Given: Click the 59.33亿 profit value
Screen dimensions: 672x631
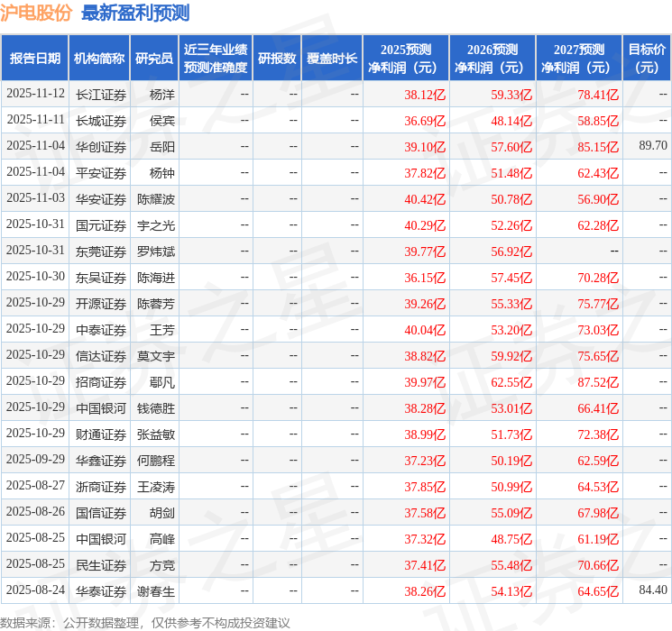Looking at the screenshot, I should (511, 95).
